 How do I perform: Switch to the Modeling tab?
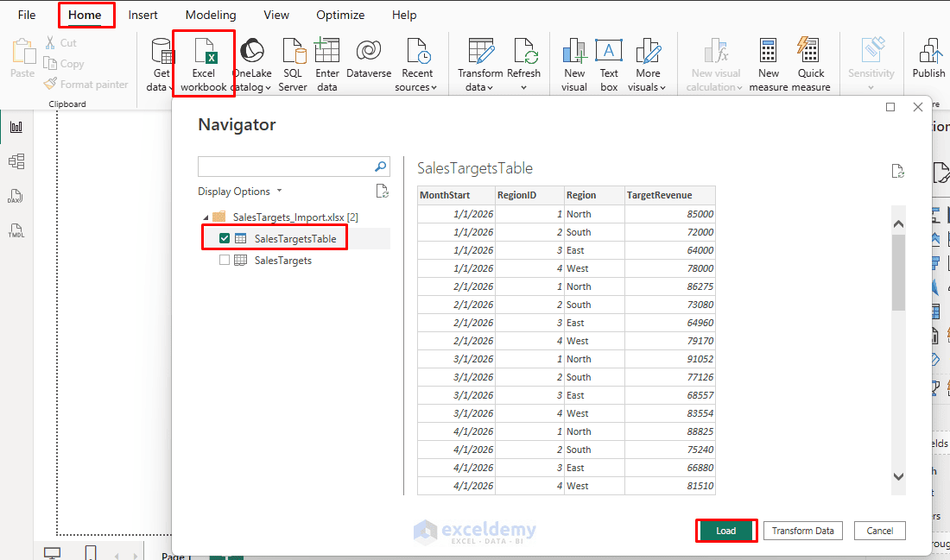click(x=211, y=16)
